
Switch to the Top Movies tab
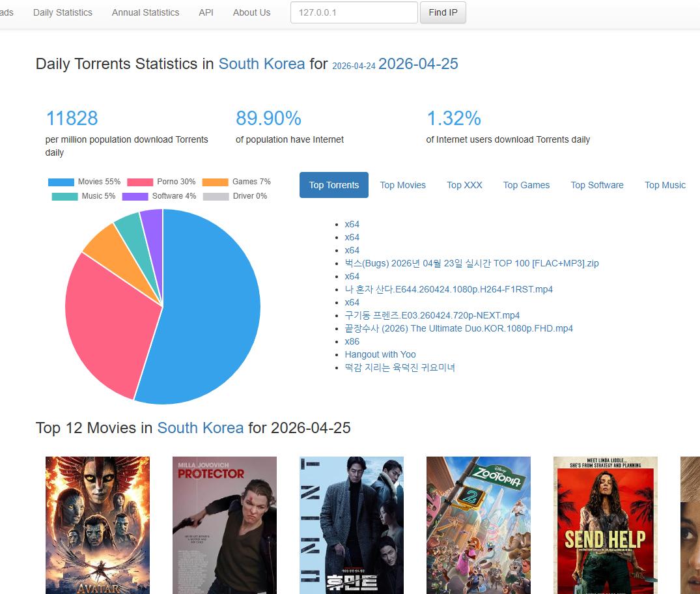402,185
